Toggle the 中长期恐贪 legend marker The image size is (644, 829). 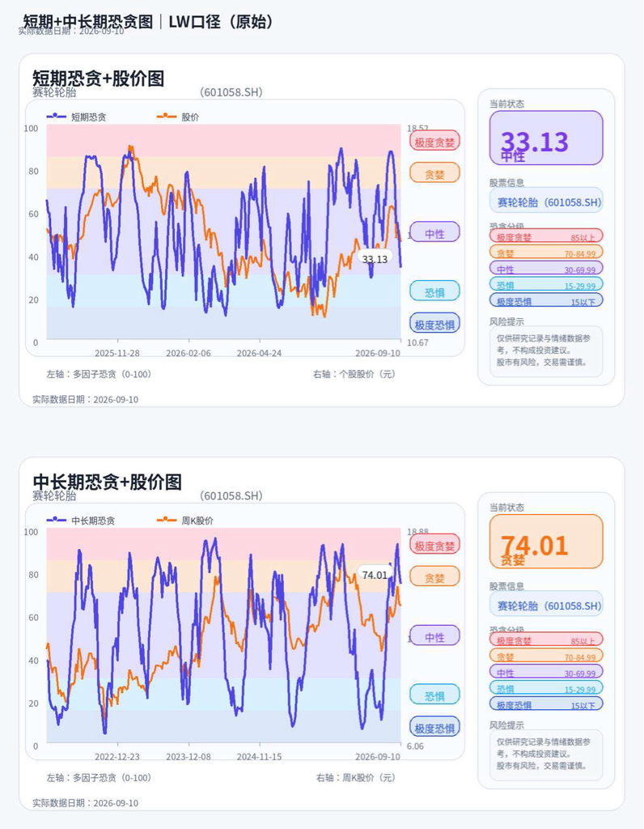coord(57,520)
